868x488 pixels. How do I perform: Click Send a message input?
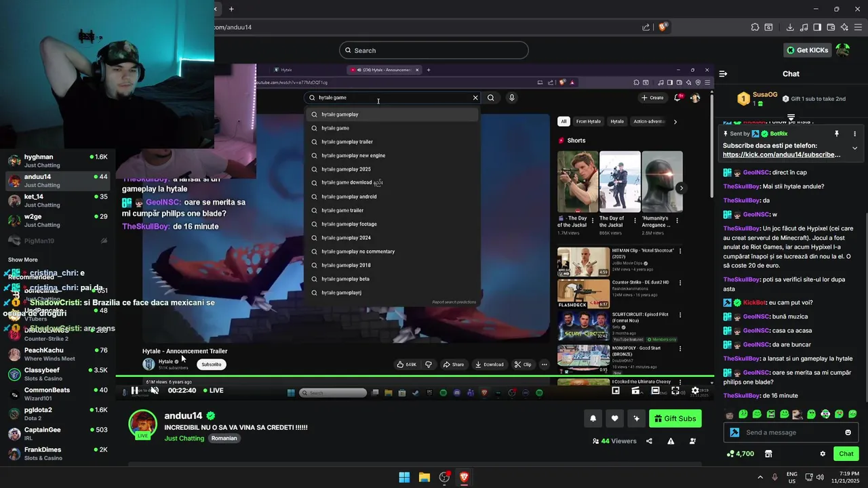tap(790, 432)
